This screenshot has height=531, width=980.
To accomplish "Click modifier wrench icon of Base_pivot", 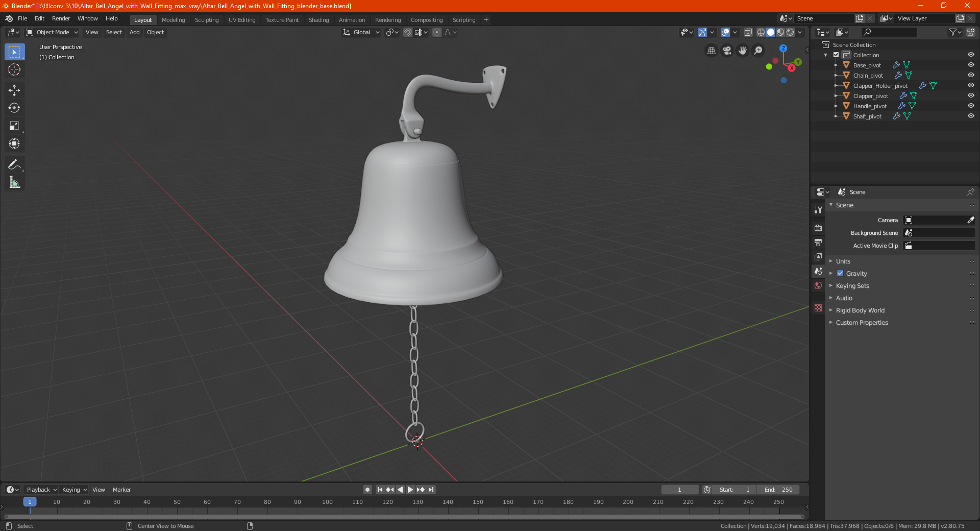I will coord(896,65).
